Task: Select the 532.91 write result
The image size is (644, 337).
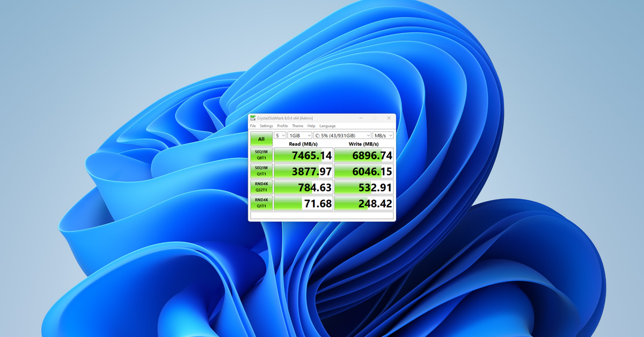Action: click(x=364, y=187)
